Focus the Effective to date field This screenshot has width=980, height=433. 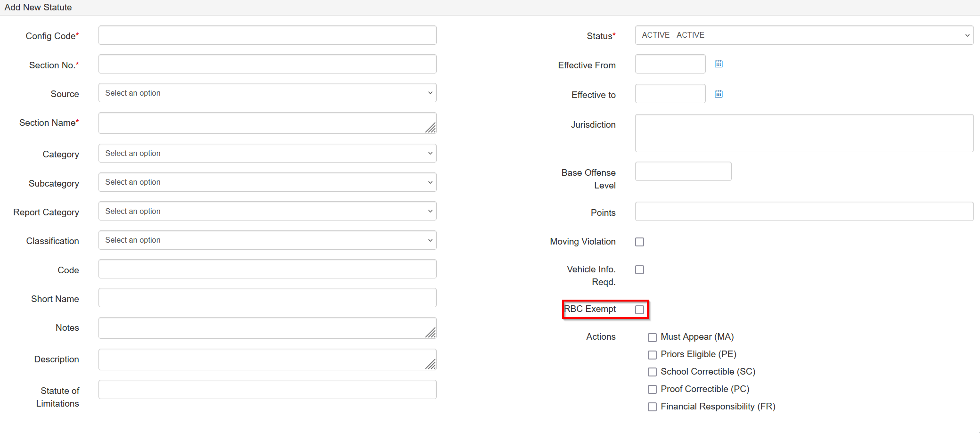coord(670,93)
